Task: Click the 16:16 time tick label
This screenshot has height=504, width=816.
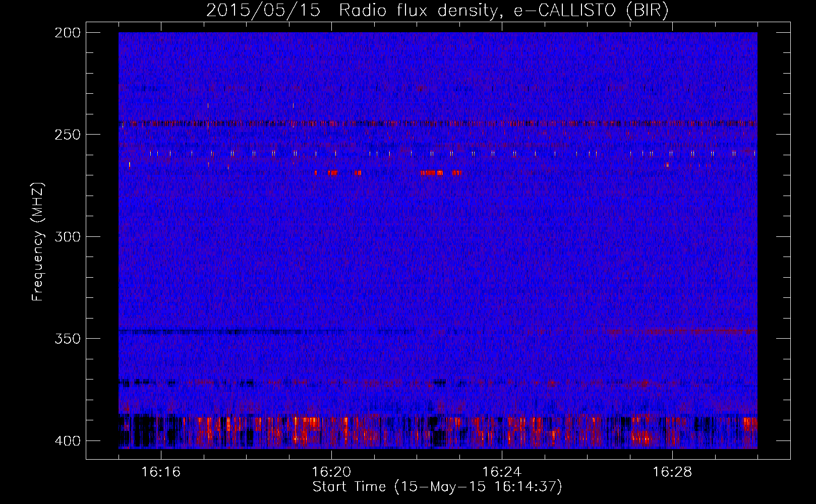Action: [x=161, y=472]
